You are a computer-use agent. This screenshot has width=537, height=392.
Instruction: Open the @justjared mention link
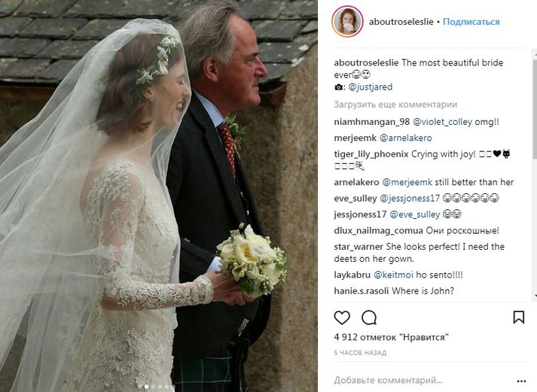371,87
